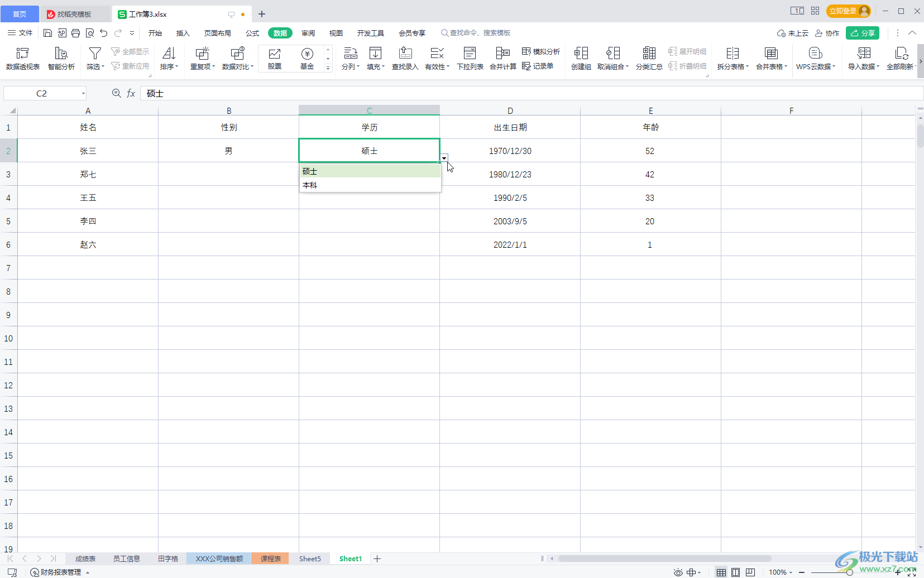Expand the stock data types gallery

(328, 68)
